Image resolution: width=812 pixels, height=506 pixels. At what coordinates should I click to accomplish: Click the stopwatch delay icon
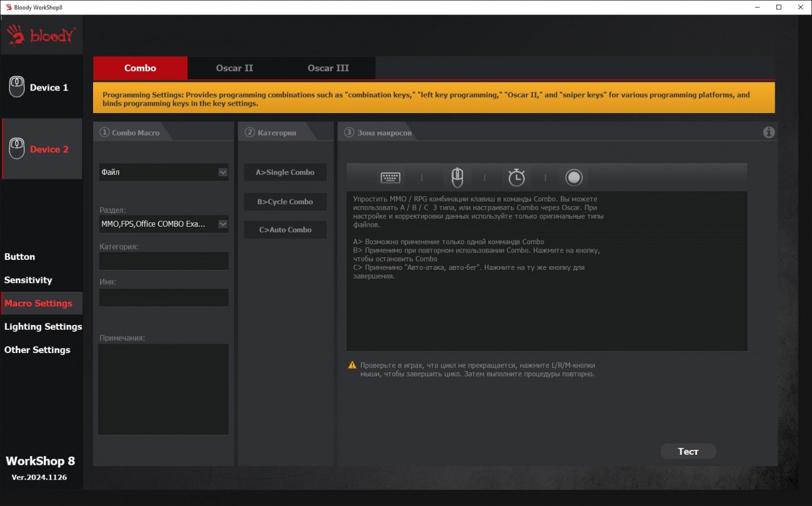pos(516,178)
